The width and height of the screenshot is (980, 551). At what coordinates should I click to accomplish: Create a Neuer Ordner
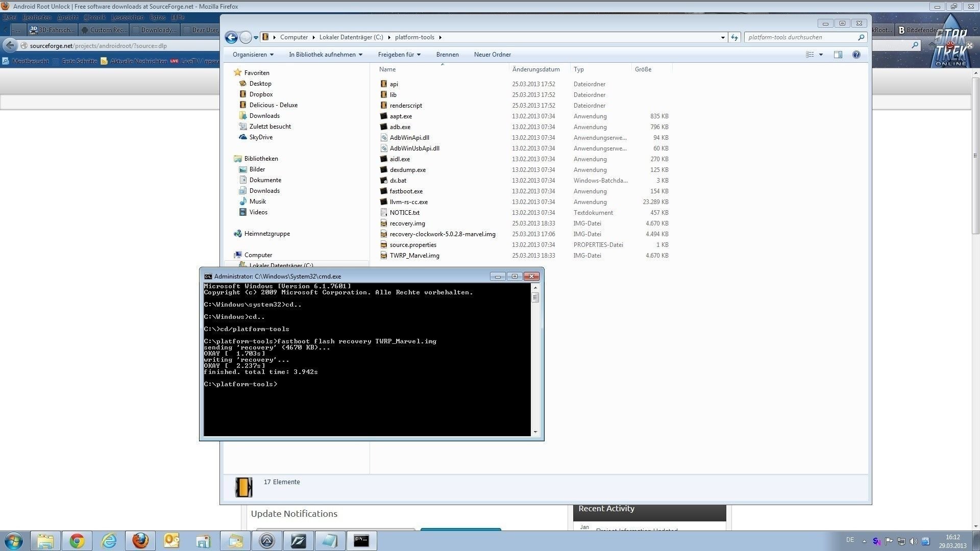[x=492, y=55]
